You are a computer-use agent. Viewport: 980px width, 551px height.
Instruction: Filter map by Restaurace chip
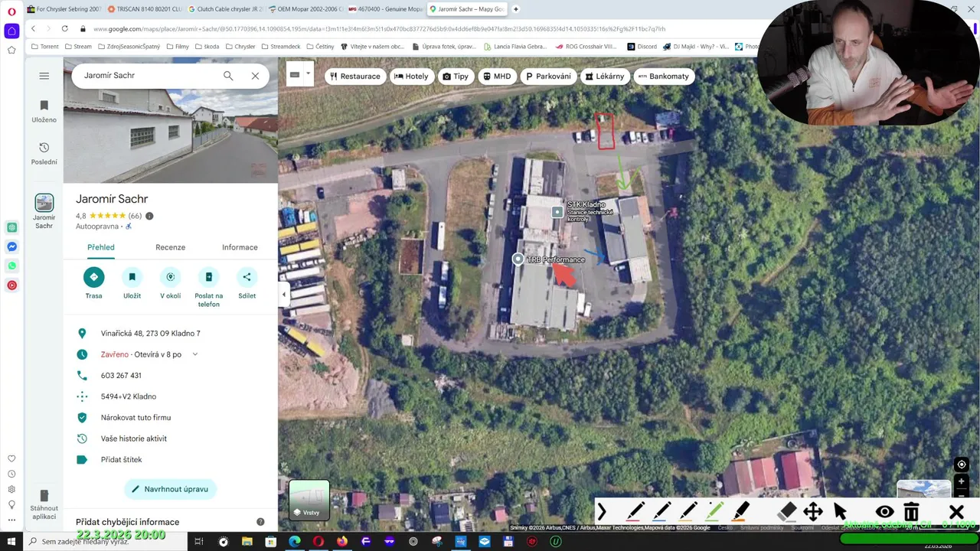354,77
